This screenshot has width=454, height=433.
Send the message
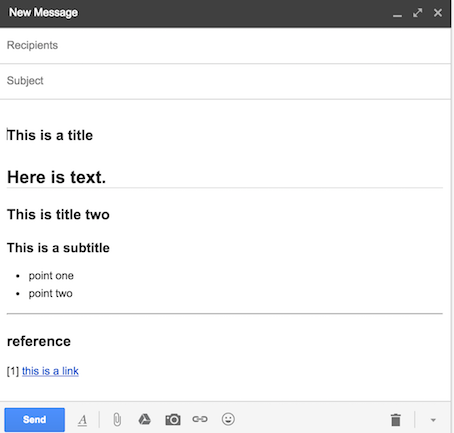tap(35, 419)
